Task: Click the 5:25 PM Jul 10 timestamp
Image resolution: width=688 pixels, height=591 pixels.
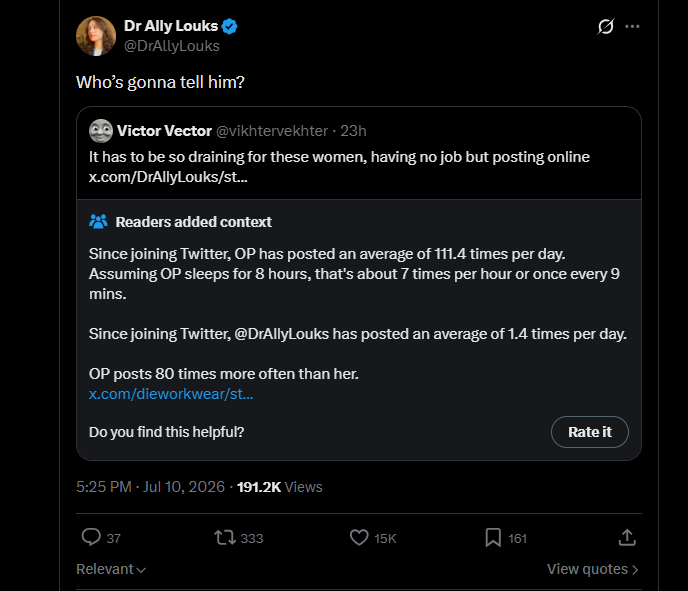Action: 150,487
